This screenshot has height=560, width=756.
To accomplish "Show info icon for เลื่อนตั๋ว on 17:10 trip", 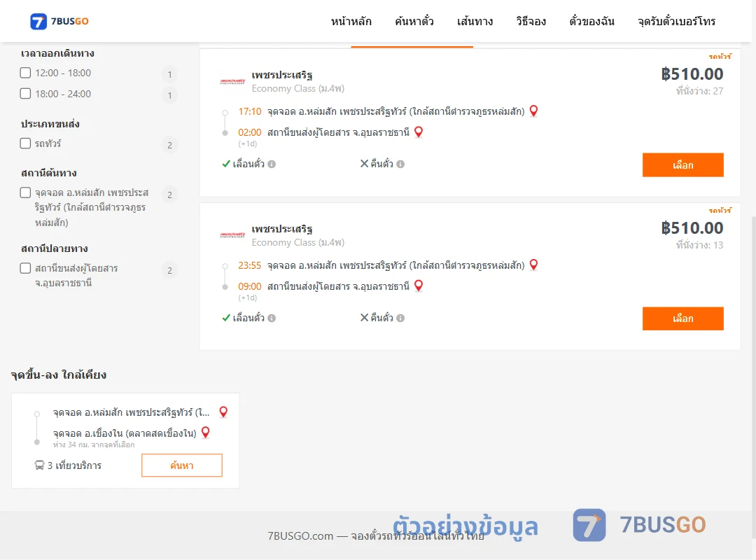I will pos(272,164).
